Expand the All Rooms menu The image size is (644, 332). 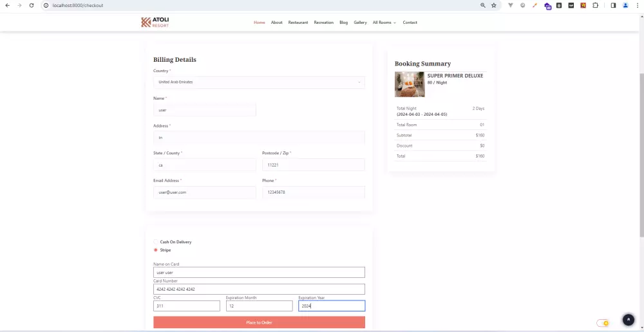coord(384,23)
